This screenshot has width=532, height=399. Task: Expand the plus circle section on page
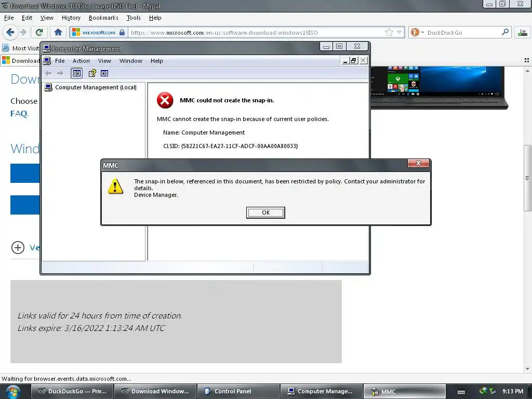pos(18,247)
